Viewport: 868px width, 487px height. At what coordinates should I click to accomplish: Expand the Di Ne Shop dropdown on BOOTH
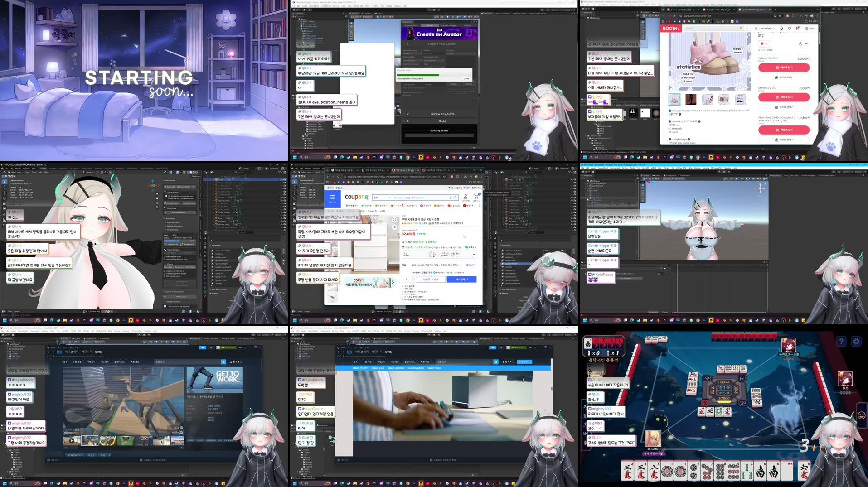coord(774,29)
